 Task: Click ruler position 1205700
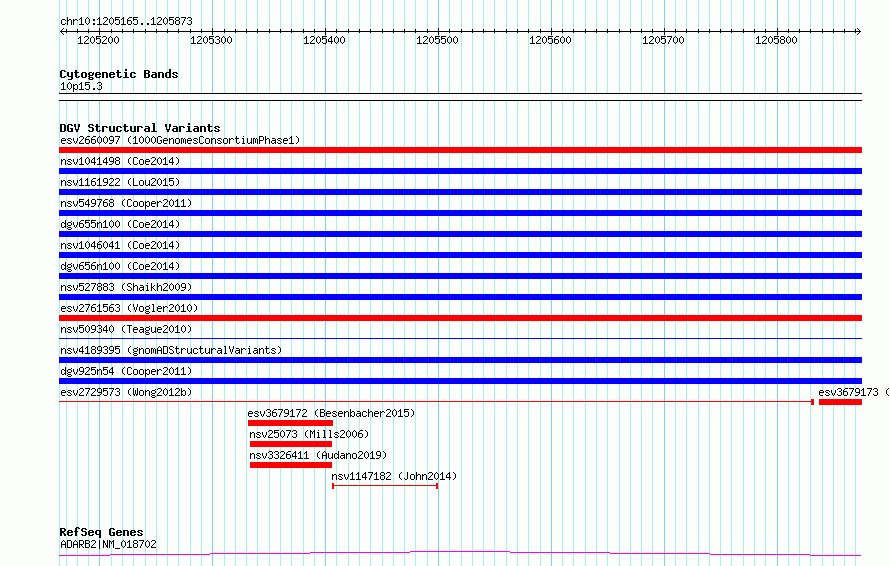663,40
